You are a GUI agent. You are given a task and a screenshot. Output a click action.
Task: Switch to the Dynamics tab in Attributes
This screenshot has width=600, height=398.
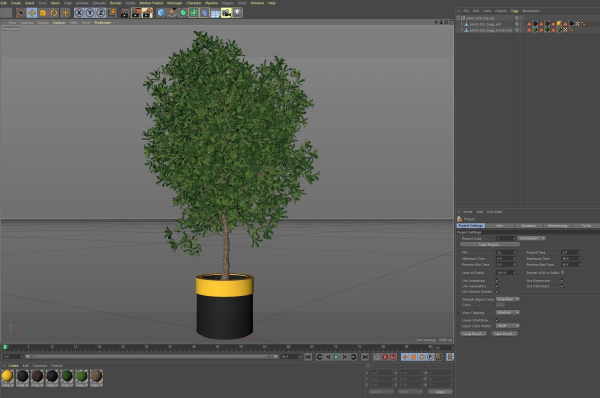528,226
